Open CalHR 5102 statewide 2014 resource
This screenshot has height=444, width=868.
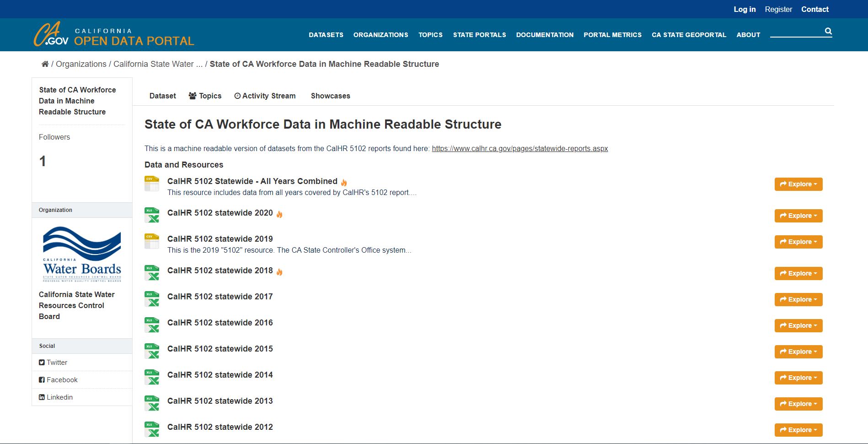[x=220, y=375]
